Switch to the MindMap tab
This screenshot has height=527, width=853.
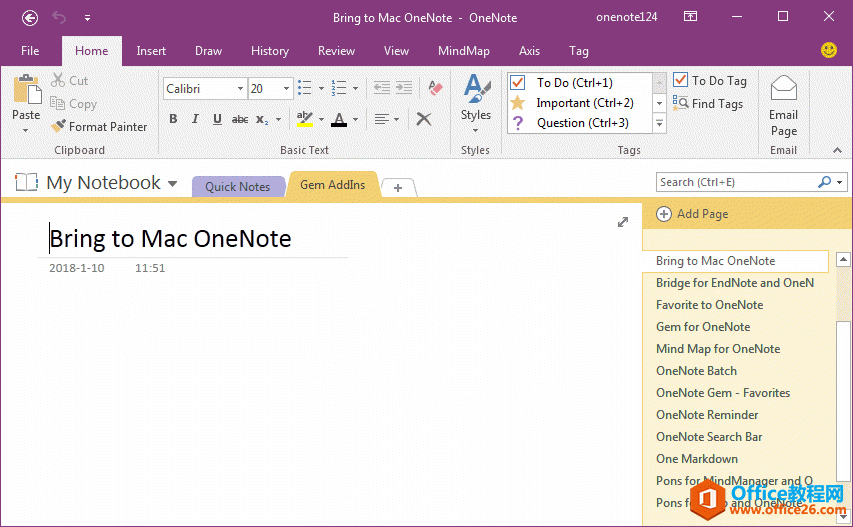pyautogui.click(x=463, y=51)
